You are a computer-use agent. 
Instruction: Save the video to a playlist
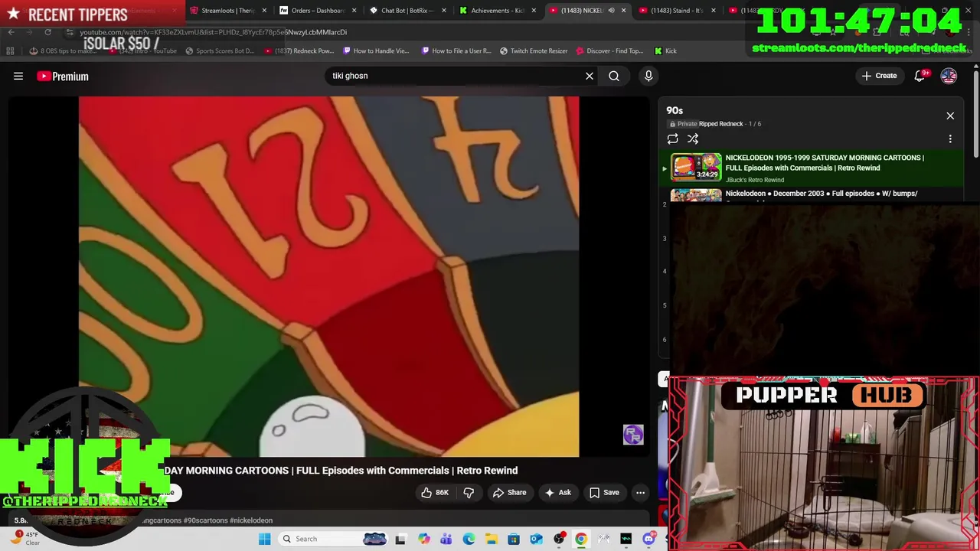click(x=603, y=493)
